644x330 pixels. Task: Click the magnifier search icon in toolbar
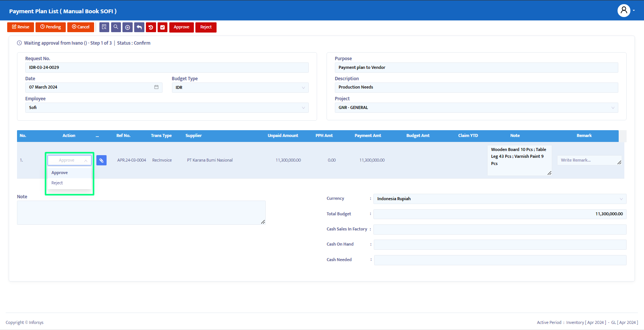click(116, 27)
